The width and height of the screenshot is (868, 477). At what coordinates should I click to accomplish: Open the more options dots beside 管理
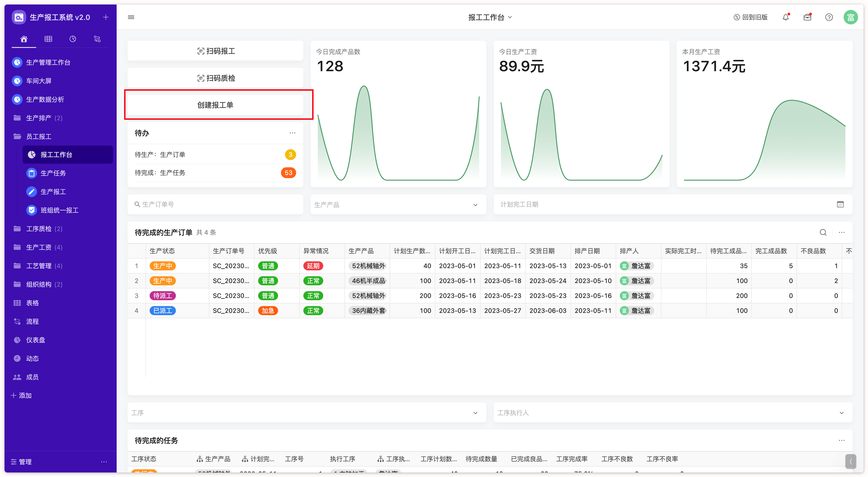[104, 462]
